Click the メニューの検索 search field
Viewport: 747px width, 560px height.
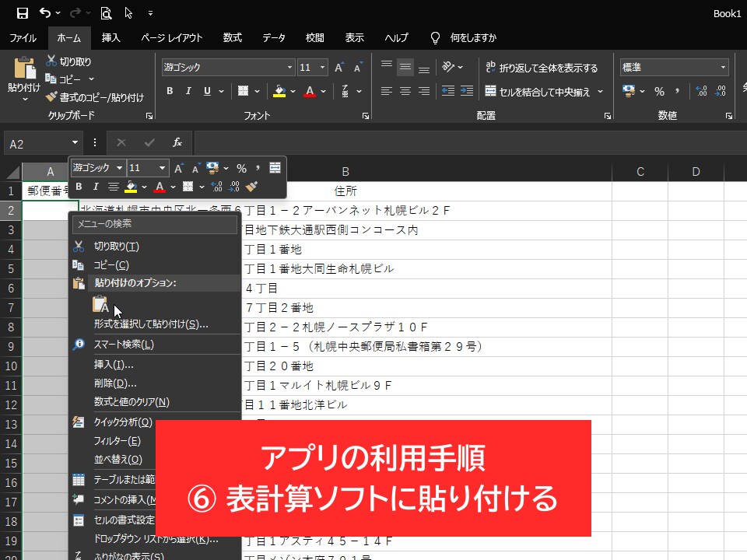coord(154,224)
